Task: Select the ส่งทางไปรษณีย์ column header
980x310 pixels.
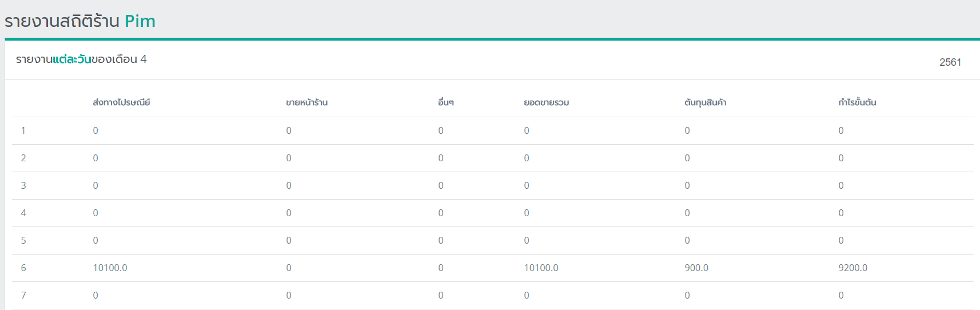Action: (121, 103)
